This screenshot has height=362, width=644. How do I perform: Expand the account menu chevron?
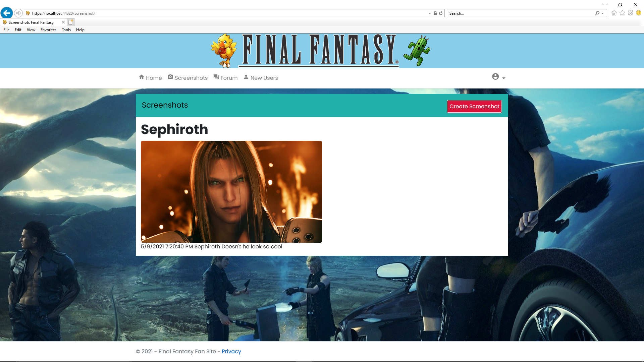pos(503,78)
